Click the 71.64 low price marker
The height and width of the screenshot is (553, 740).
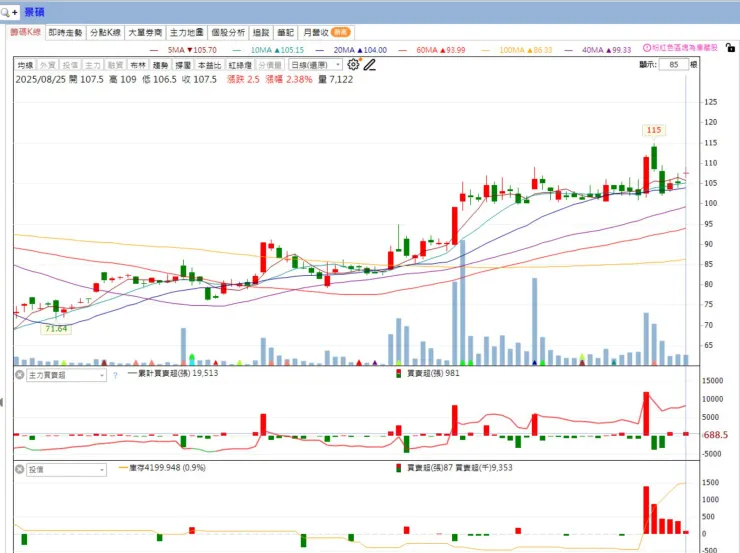point(56,329)
